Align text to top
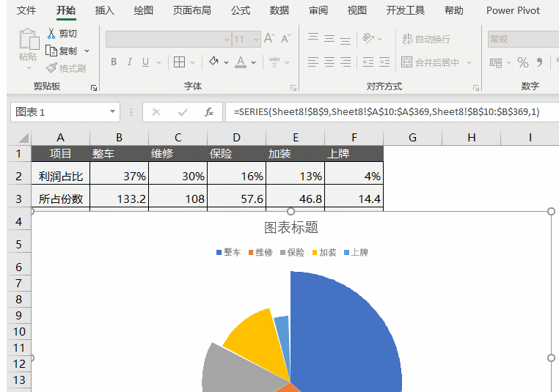The height and width of the screenshot is (392, 559). [x=313, y=38]
